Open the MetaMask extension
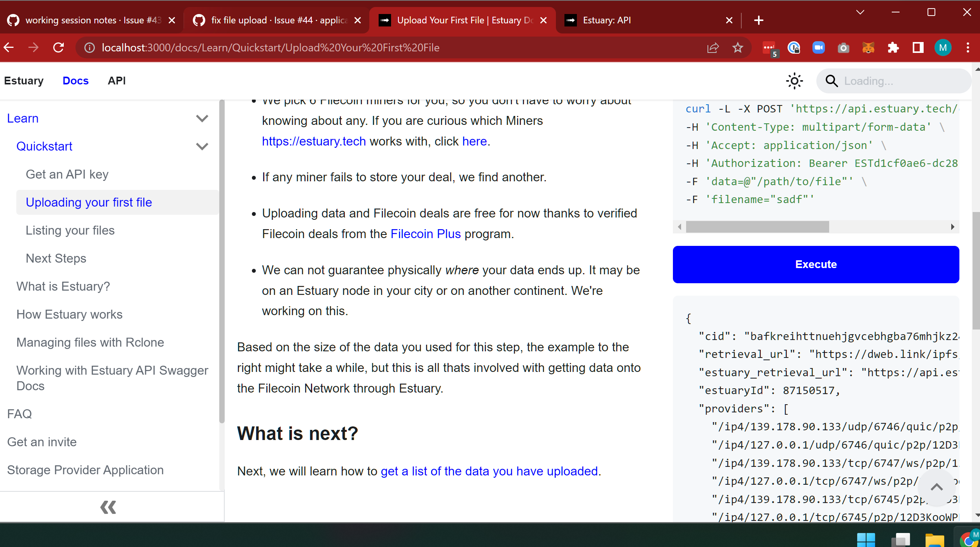This screenshot has height=547, width=980. point(869,47)
